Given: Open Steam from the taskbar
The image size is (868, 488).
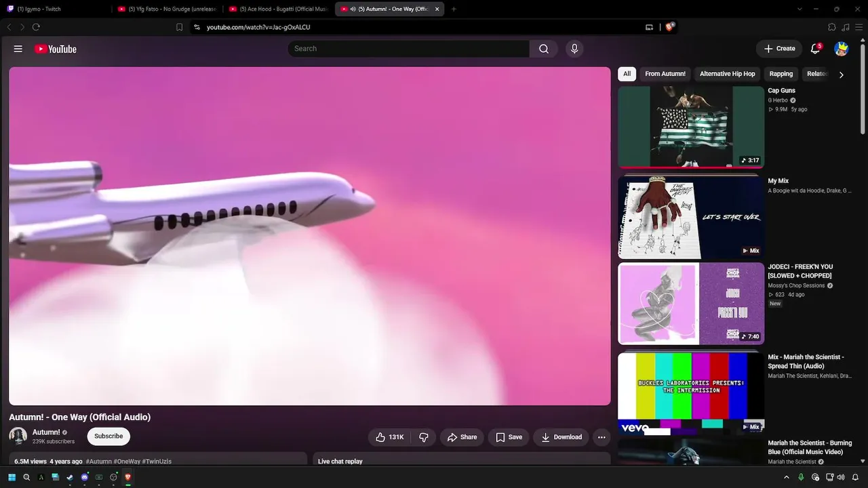Looking at the screenshot, I should (70, 477).
